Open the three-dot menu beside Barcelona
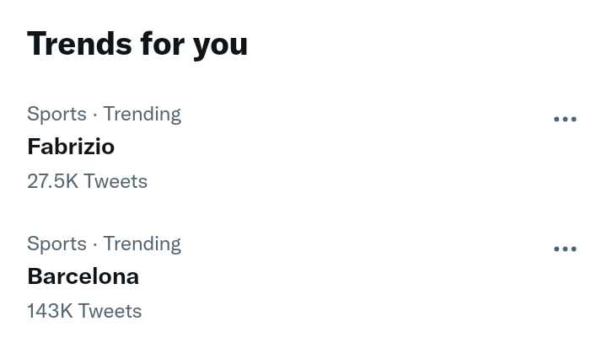607x364 pixels. [x=565, y=249]
